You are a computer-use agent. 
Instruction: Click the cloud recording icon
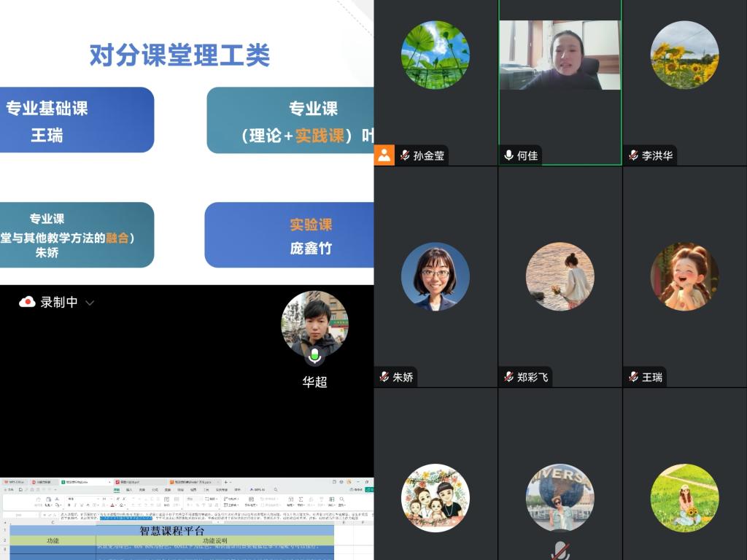(27, 302)
